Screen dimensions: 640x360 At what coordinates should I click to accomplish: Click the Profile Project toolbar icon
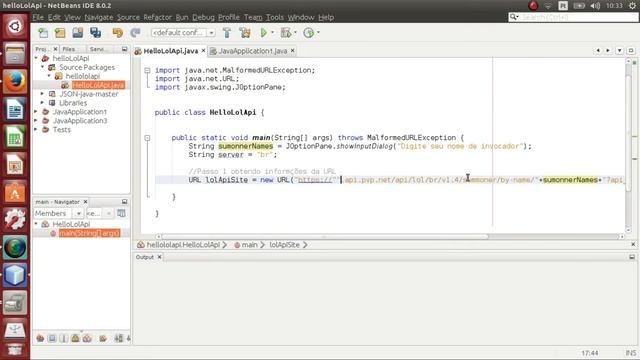[309, 33]
